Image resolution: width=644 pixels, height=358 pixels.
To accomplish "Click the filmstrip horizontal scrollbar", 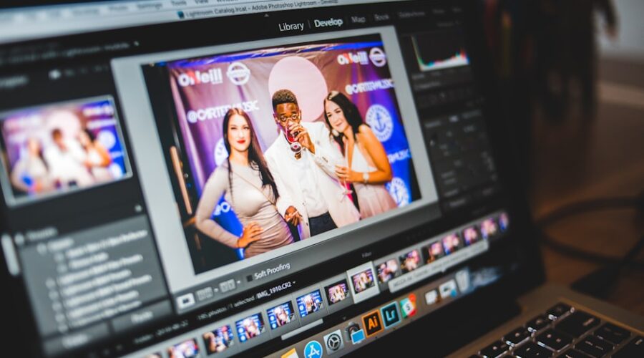I will (302, 329).
